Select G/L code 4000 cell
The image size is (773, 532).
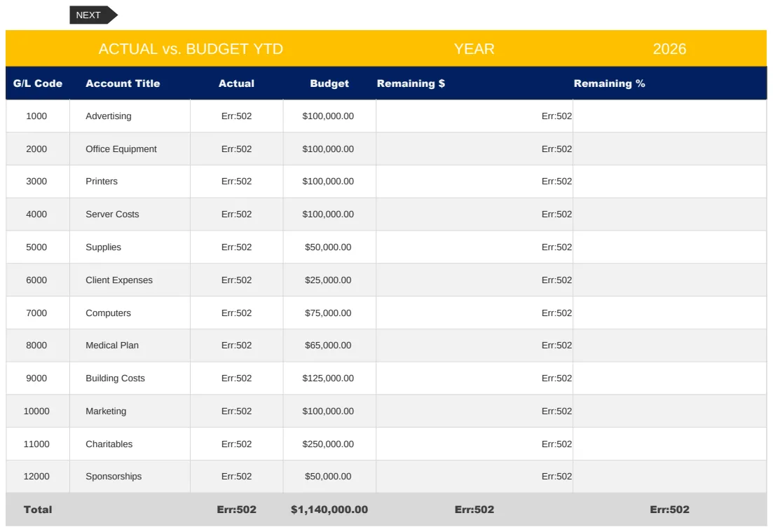point(38,214)
